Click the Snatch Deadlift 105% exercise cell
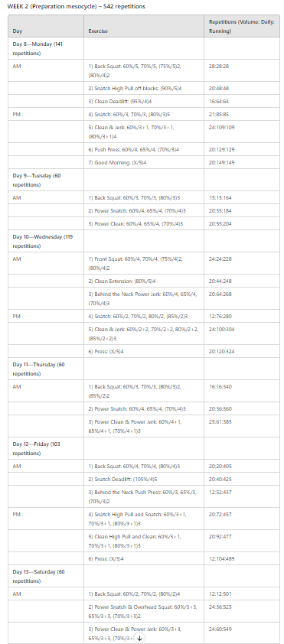Screen dimensions: 284x644 [144, 479]
